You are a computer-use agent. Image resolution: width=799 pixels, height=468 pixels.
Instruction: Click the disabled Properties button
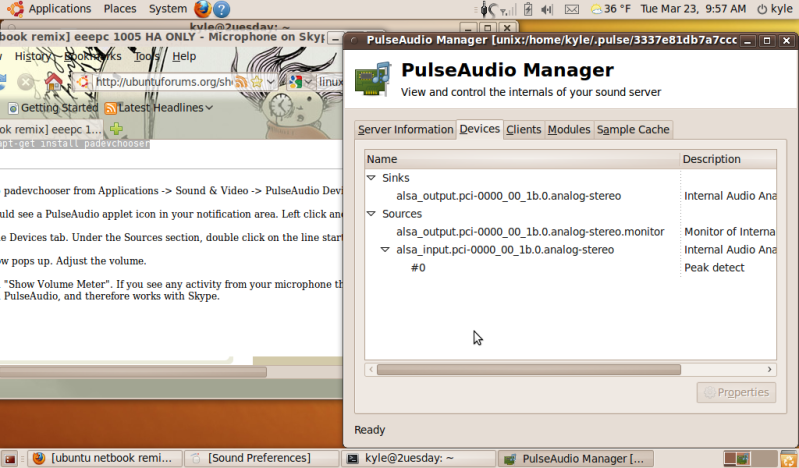pos(736,392)
